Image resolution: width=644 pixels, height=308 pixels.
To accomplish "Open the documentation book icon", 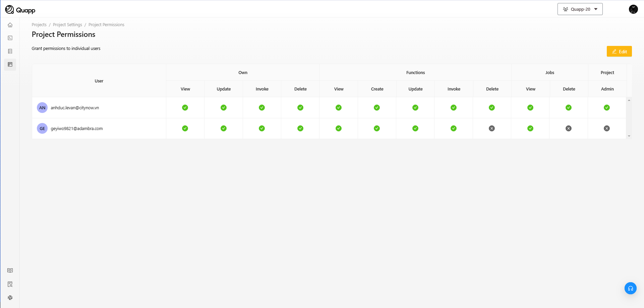I will pyautogui.click(x=10, y=270).
